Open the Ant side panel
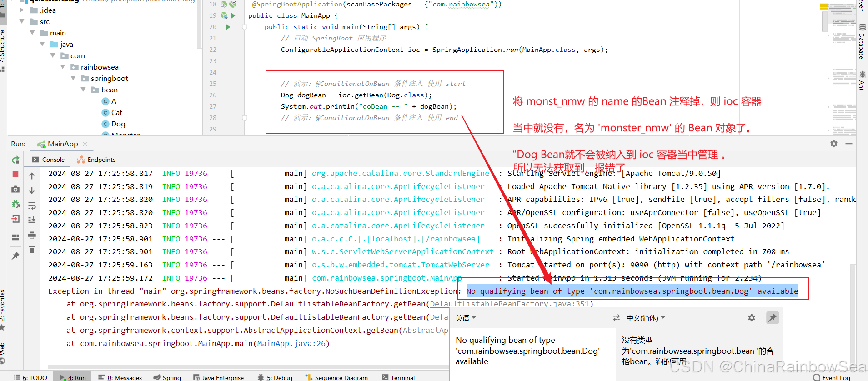The image size is (868, 381). pos(862,80)
